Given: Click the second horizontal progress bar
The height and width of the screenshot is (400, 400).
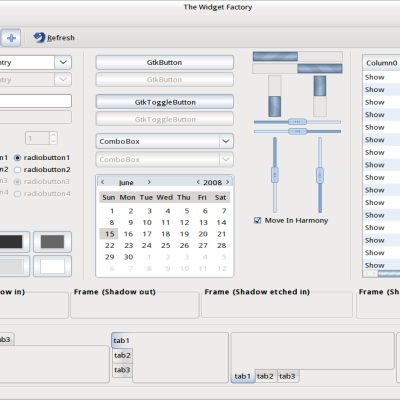Looking at the screenshot, I should 298,68.
